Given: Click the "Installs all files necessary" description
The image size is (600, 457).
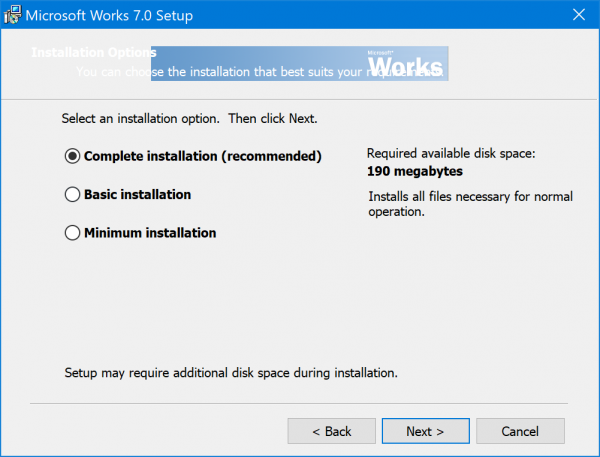Looking at the screenshot, I should pos(470,204).
